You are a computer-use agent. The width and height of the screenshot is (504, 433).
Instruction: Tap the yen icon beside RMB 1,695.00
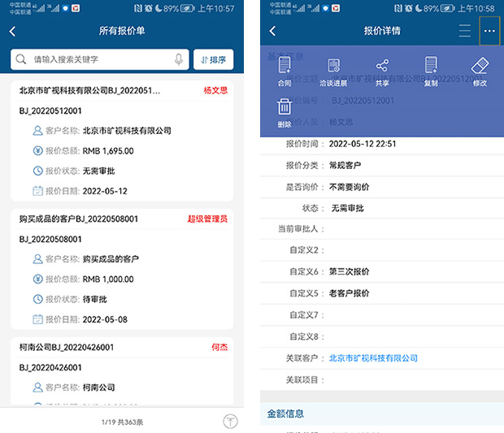38,150
